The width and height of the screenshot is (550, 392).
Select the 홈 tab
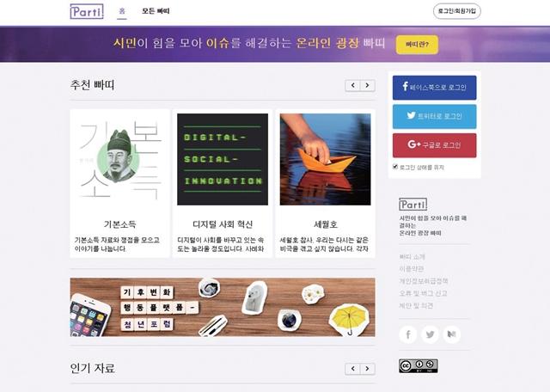(x=122, y=11)
